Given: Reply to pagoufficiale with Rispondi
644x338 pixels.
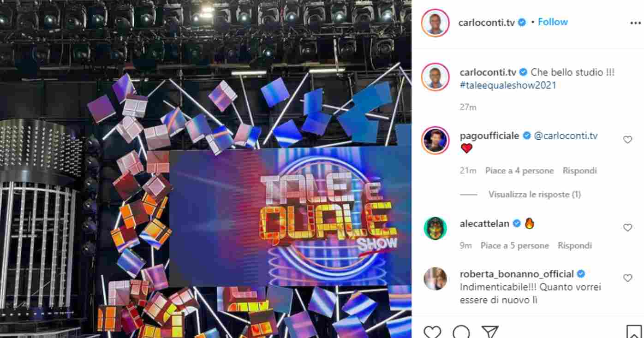Looking at the screenshot, I should [x=580, y=171].
